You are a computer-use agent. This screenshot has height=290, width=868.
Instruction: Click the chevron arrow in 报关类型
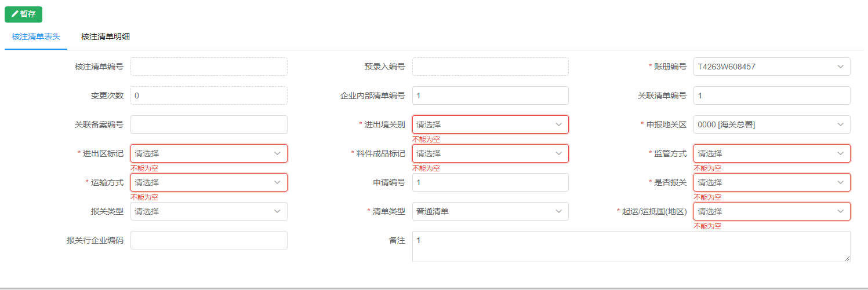click(277, 211)
